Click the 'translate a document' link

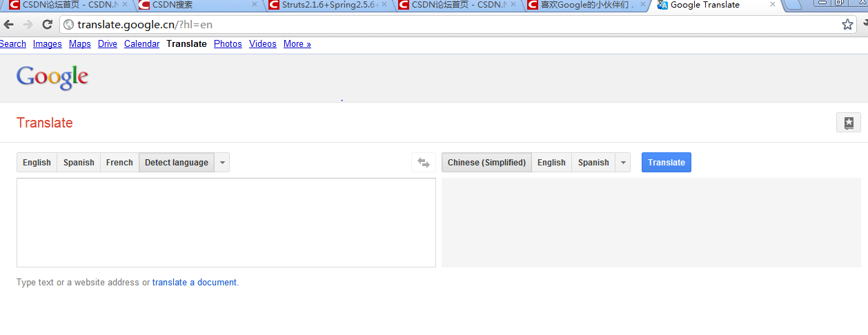[195, 283]
